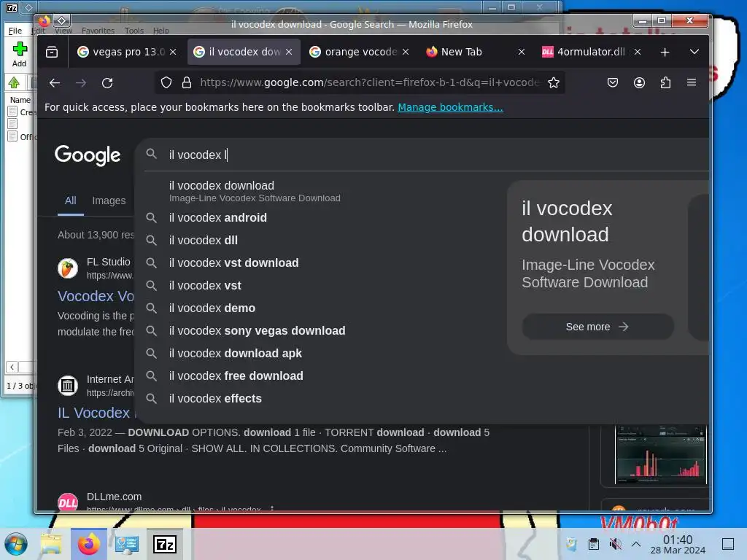Viewport: 747px width, 560px height.
Task: Open Vocodex screenshot thumbnail
Action: click(661, 455)
